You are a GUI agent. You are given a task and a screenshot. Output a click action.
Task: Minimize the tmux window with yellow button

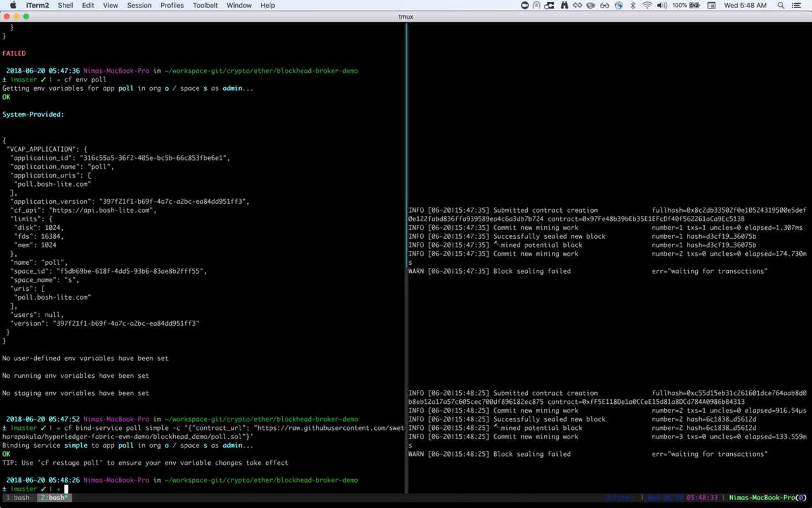[x=17, y=17]
